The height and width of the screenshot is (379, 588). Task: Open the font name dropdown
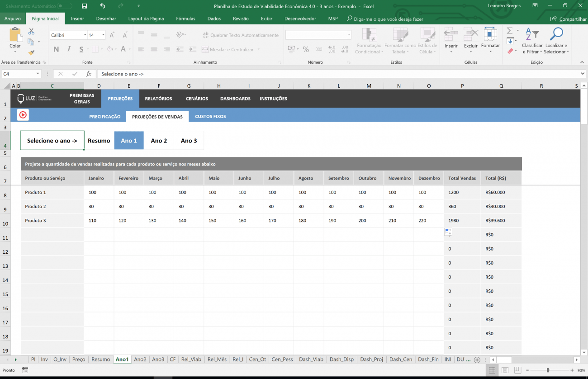(x=85, y=35)
